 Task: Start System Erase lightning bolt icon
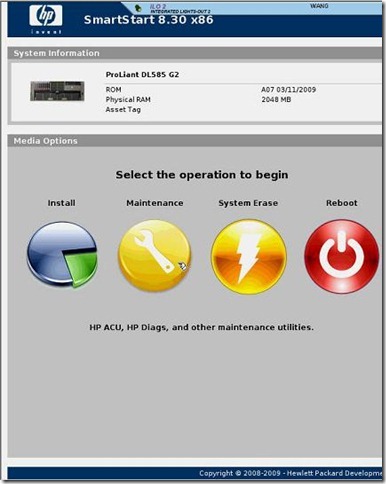248,256
